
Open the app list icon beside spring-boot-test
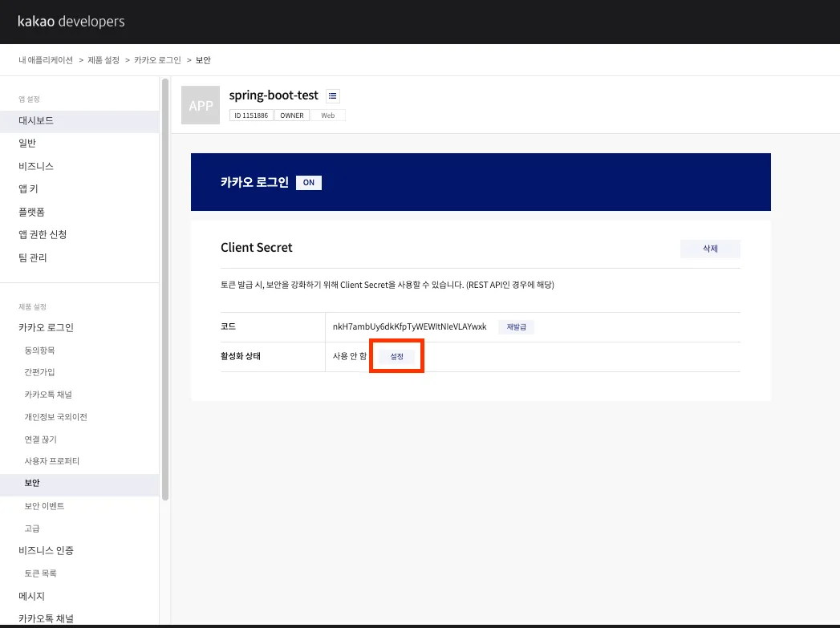tap(333, 95)
